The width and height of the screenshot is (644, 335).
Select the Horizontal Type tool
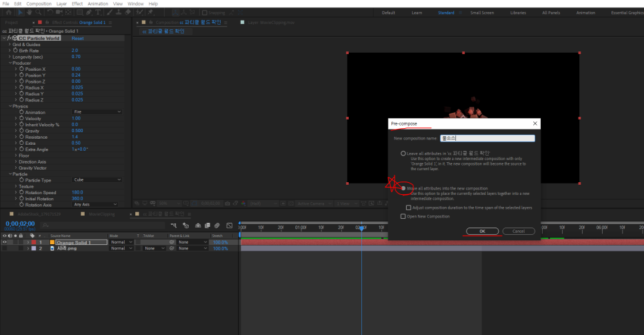click(x=98, y=13)
